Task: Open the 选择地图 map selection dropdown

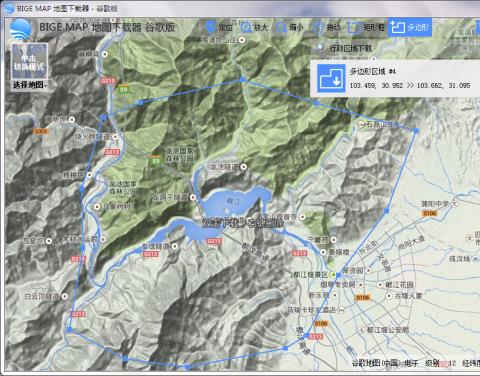Action: coord(30,85)
